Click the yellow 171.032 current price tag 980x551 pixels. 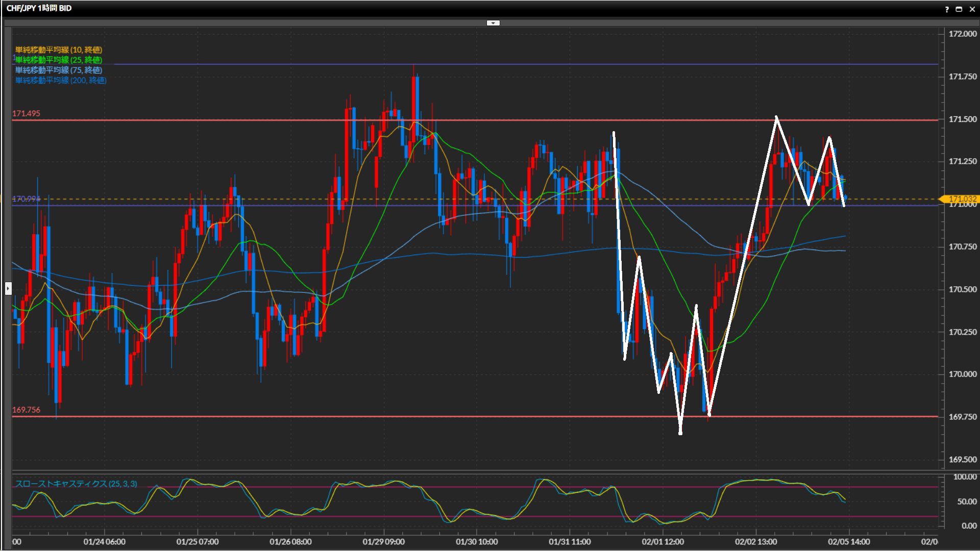pyautogui.click(x=961, y=199)
